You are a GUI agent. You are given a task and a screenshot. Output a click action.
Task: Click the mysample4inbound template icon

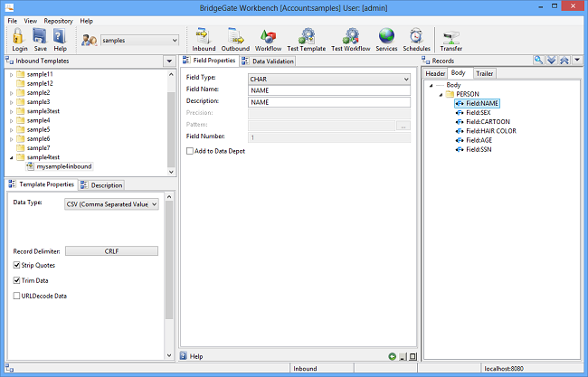click(x=31, y=166)
